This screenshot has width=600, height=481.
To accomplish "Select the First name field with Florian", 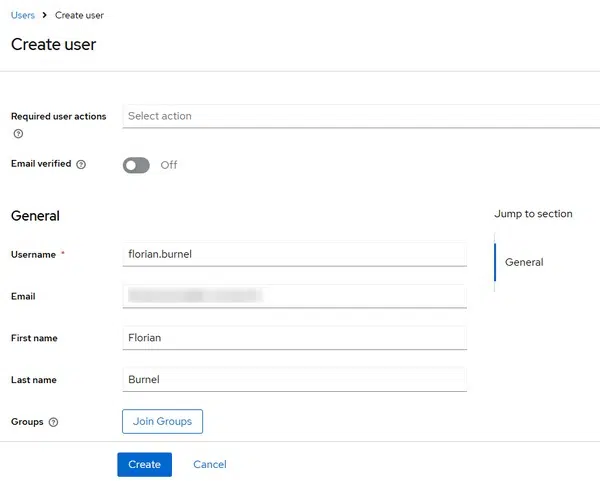I will point(294,338).
